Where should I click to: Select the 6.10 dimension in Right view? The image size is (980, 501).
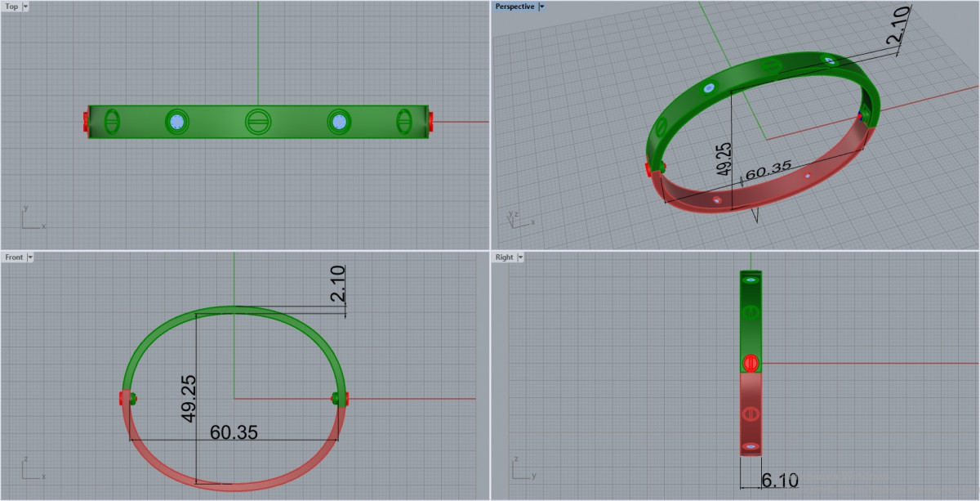tap(779, 481)
